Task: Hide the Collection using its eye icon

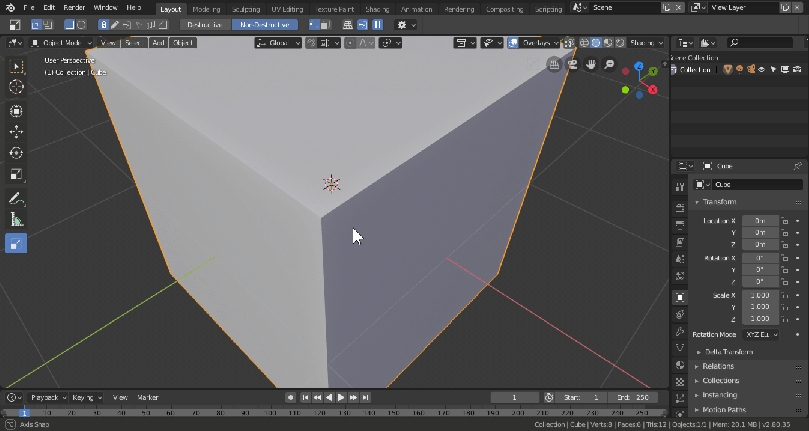Action: [x=762, y=70]
